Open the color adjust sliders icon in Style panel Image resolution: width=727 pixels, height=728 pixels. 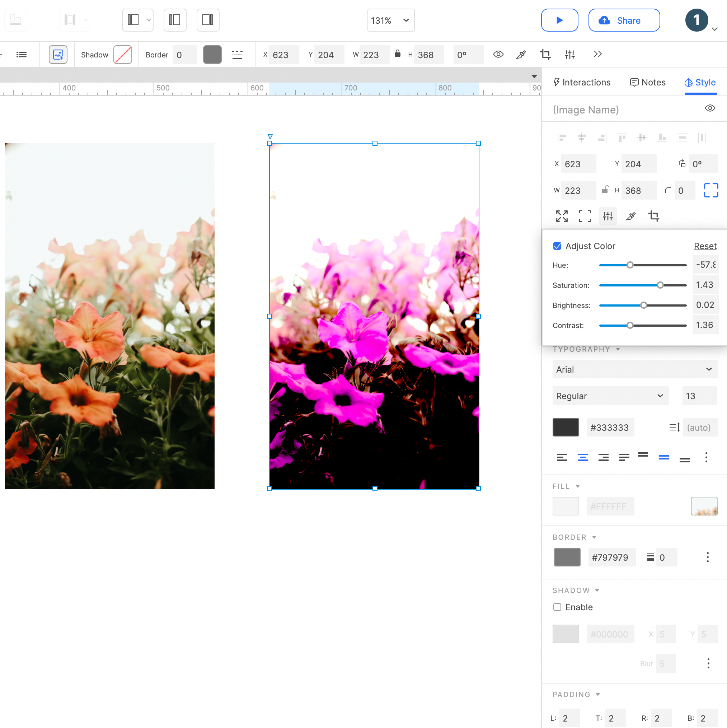(608, 216)
